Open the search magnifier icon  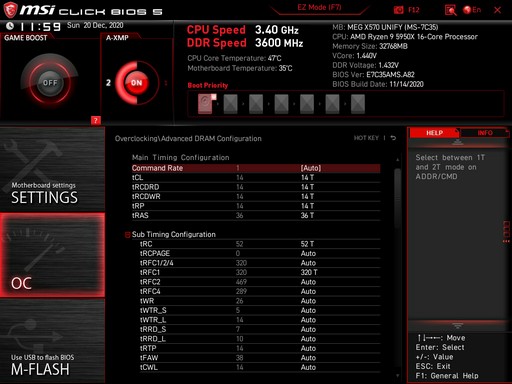point(450,10)
